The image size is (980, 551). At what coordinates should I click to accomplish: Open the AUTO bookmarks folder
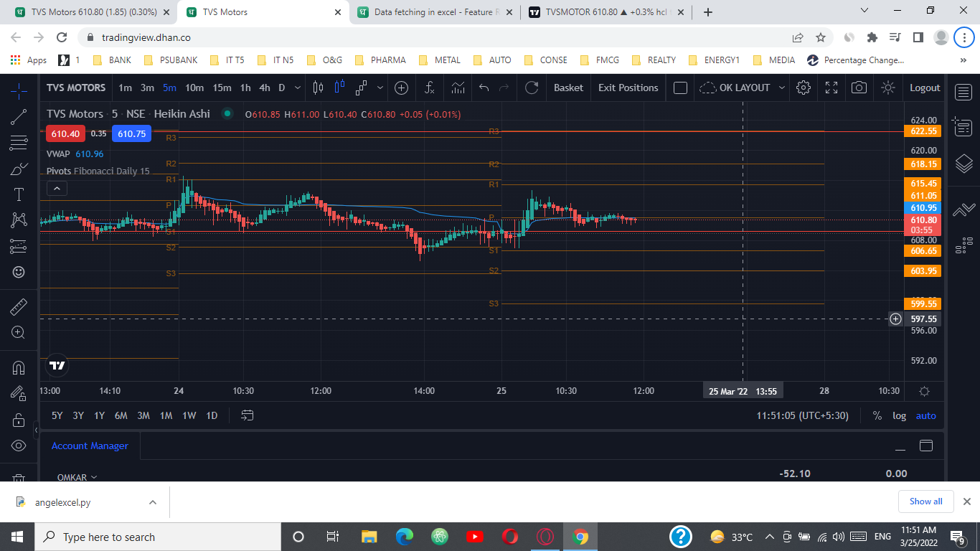[492, 60]
